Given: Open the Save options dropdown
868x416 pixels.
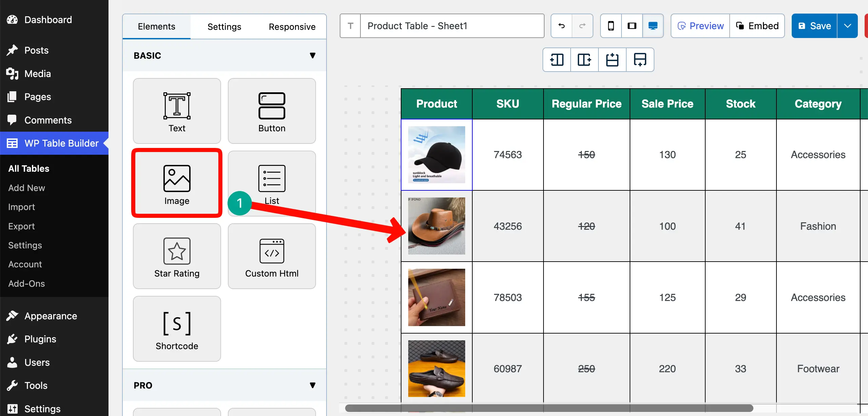Looking at the screenshot, I should (848, 26).
